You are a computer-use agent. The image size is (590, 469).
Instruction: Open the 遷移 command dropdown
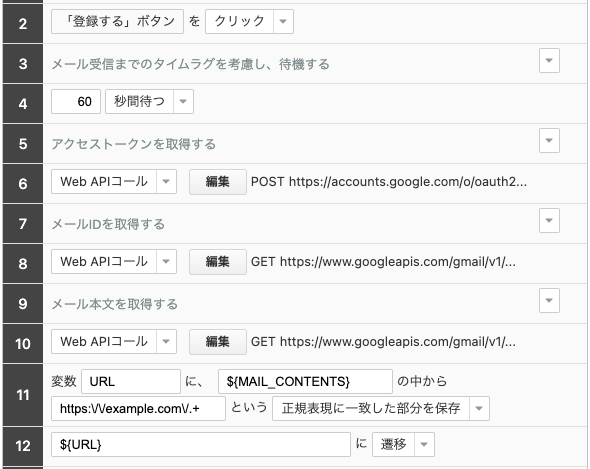424,445
